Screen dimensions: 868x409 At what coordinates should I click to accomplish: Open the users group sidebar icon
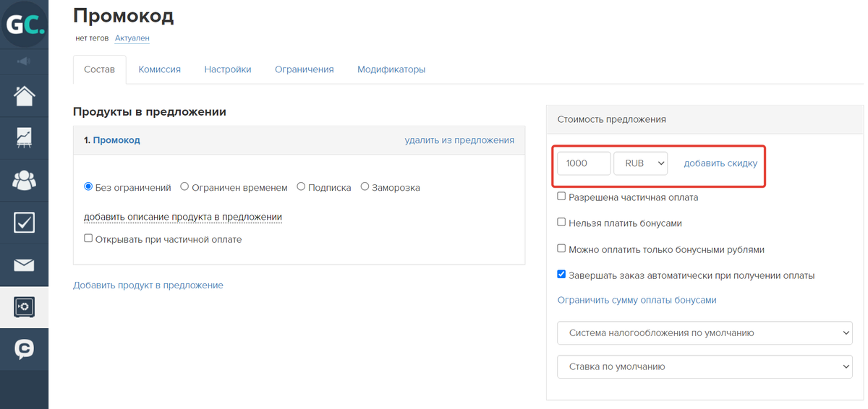pyautogui.click(x=24, y=180)
